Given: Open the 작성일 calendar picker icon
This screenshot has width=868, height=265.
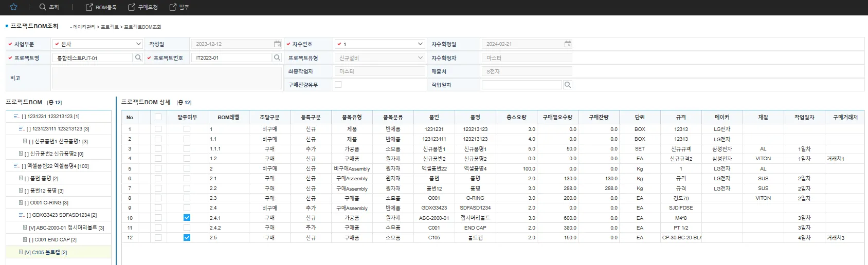Looking at the screenshot, I should click(277, 44).
